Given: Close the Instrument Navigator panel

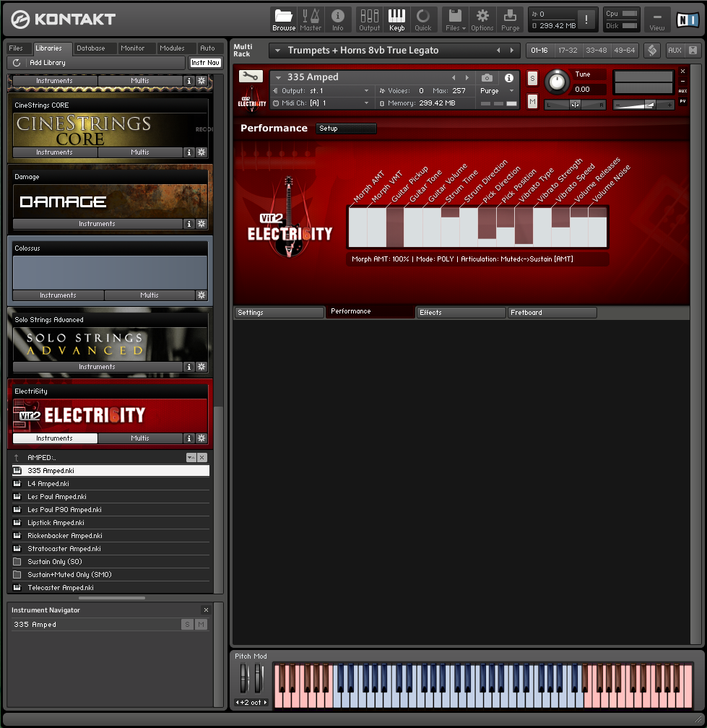Looking at the screenshot, I should [206, 610].
